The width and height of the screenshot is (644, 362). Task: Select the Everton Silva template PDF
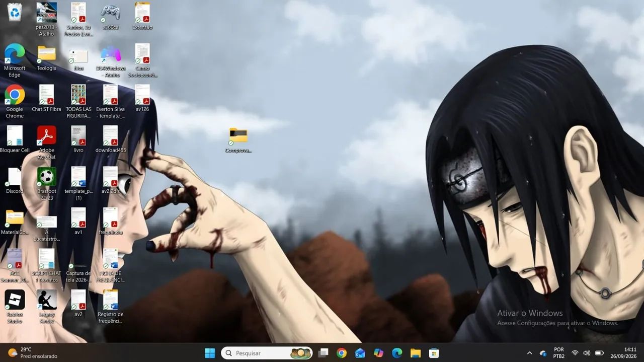coord(110,101)
